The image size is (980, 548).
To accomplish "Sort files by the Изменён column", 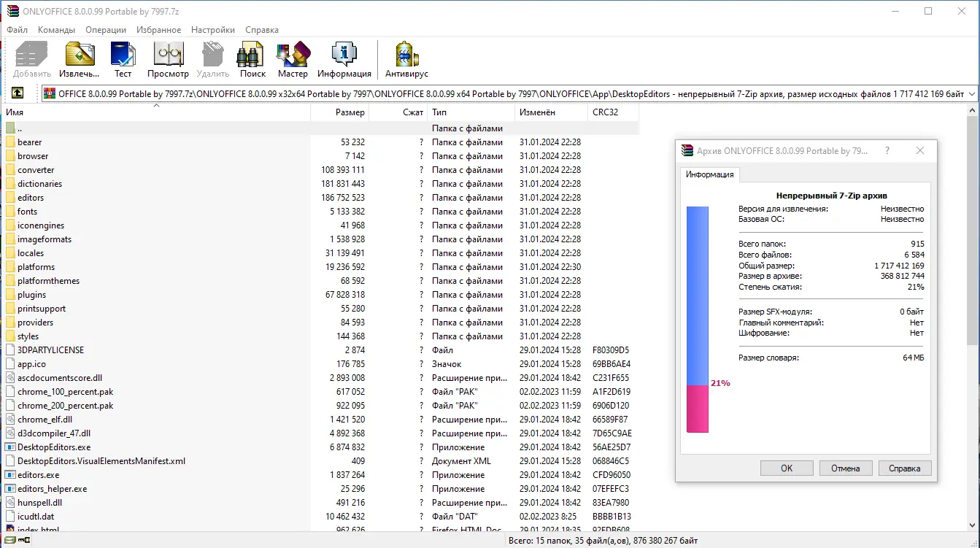I will [x=552, y=112].
